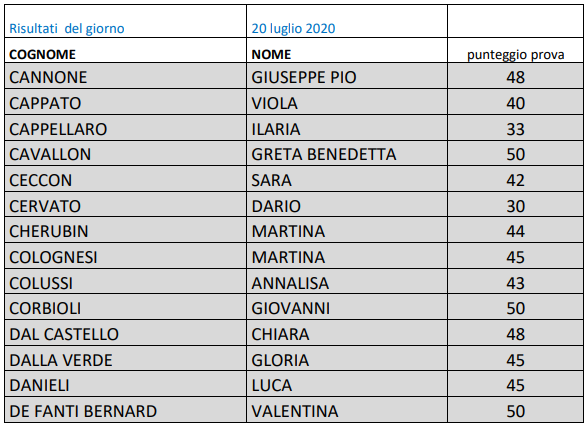Select the CANNONE surname cell
The width and height of the screenshot is (588, 428).
(x=126, y=76)
